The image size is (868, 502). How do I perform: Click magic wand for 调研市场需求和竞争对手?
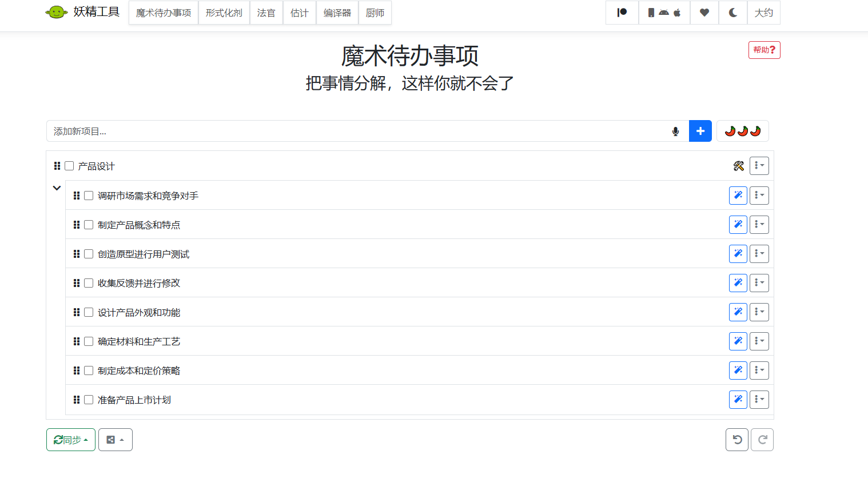point(738,196)
